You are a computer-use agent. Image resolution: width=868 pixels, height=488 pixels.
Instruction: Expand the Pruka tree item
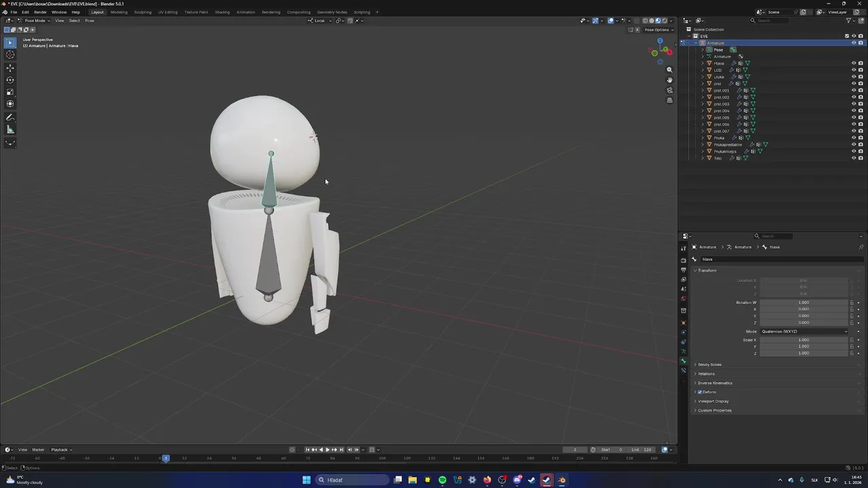point(703,138)
